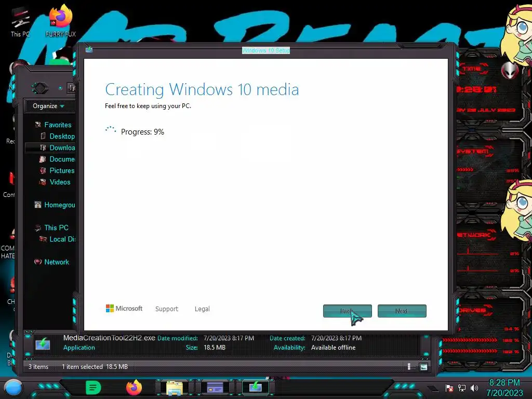Select Favorites in Explorer navigation pane
Screen dimensions: 532x399
coord(58,125)
